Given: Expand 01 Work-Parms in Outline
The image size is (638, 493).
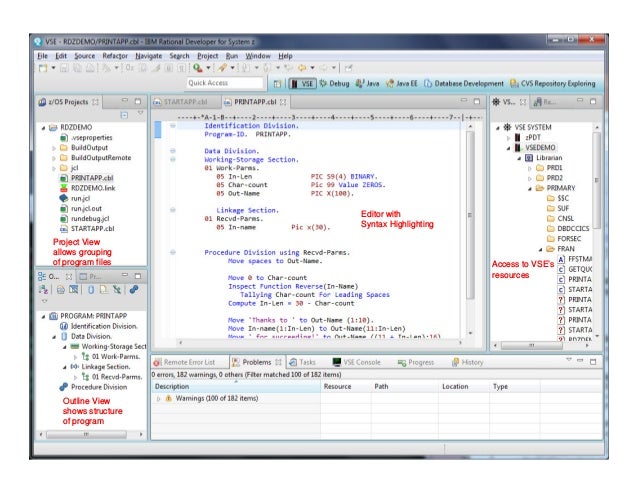Looking at the screenshot, I should coord(75,357).
